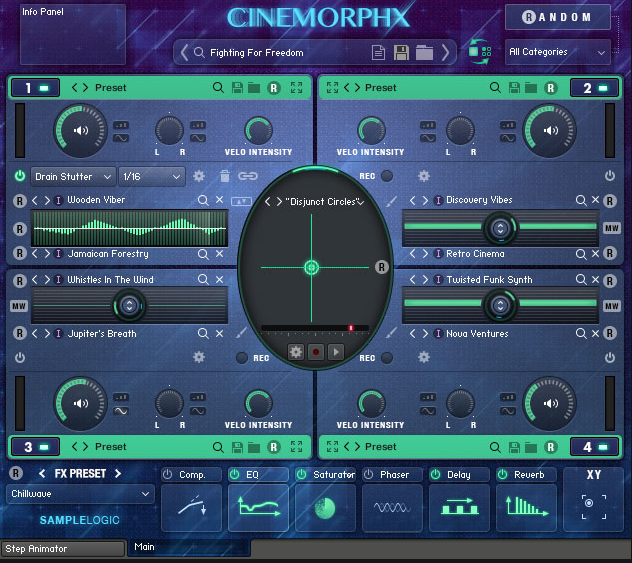Turn off the Delay effect
Image resolution: width=632 pixels, height=563 pixels.
coord(435,475)
